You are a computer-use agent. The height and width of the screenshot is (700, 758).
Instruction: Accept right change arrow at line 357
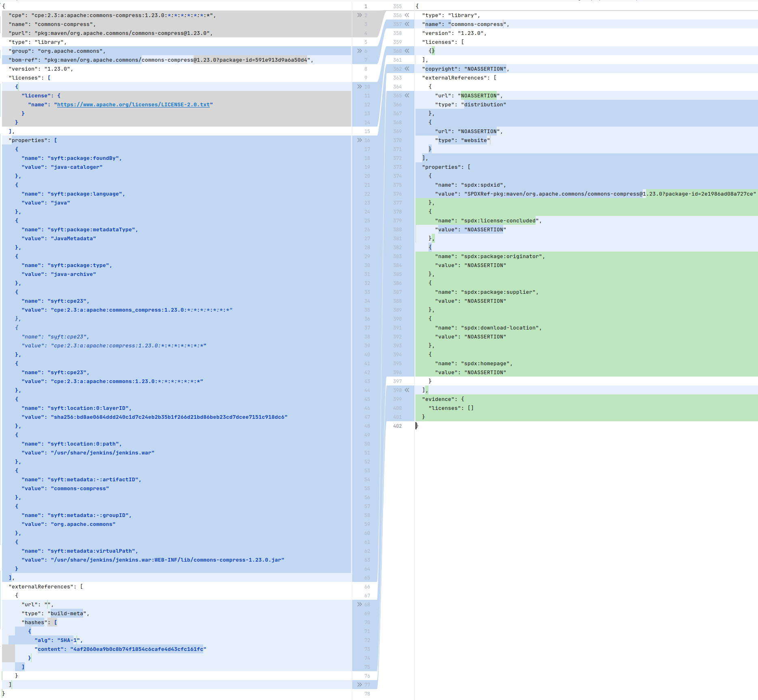pyautogui.click(x=407, y=24)
